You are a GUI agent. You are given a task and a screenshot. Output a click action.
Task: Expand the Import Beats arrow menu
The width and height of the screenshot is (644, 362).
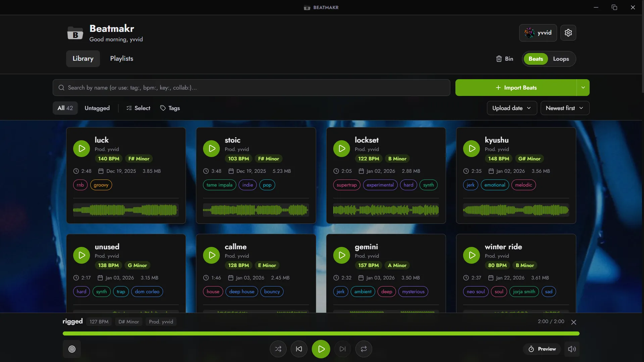pyautogui.click(x=583, y=88)
